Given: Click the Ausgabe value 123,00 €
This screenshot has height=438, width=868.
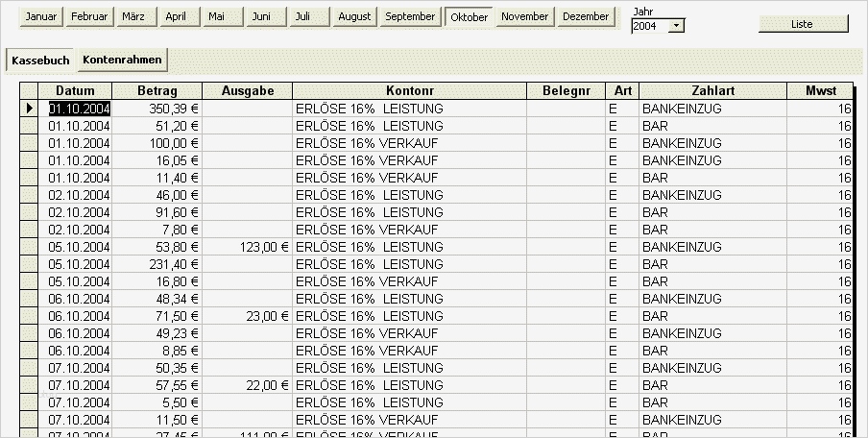Looking at the screenshot, I should pos(248,247).
